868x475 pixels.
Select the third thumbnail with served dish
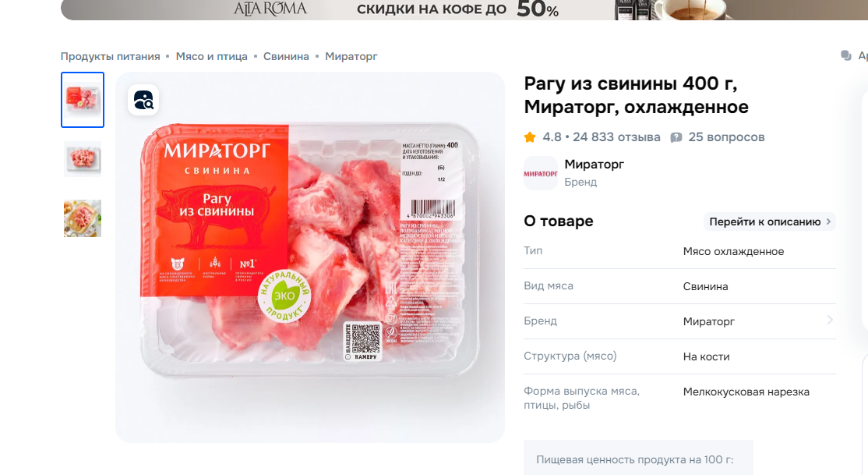83,218
